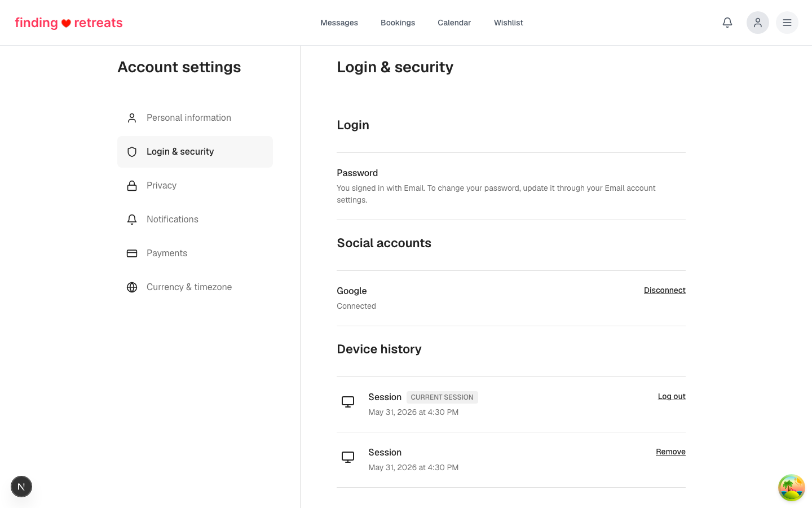Log out of the current session
This screenshot has width=812, height=508.
pyautogui.click(x=672, y=396)
